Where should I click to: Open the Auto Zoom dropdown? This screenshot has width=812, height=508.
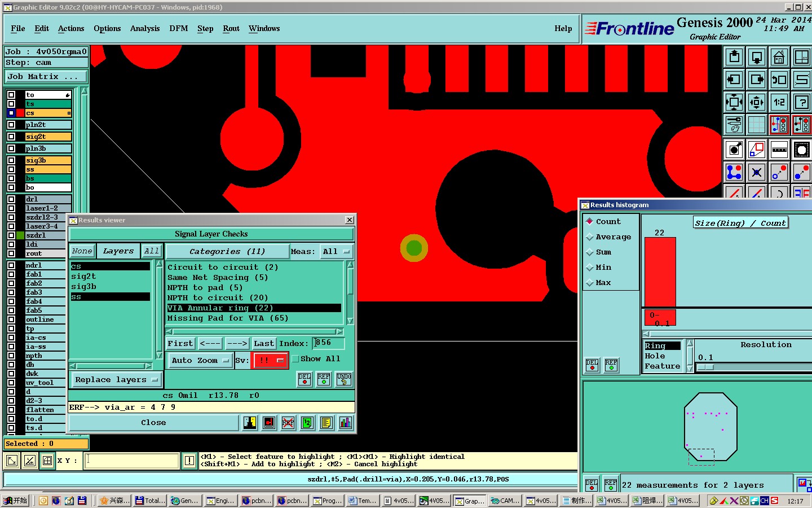200,360
